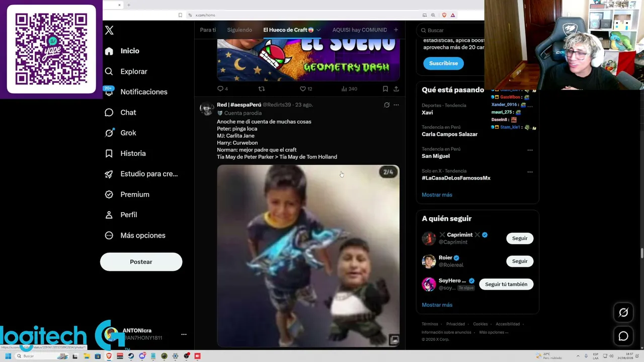Switch to AQUISI hay COMUNID tab
This screenshot has width=644, height=362.
(360, 30)
